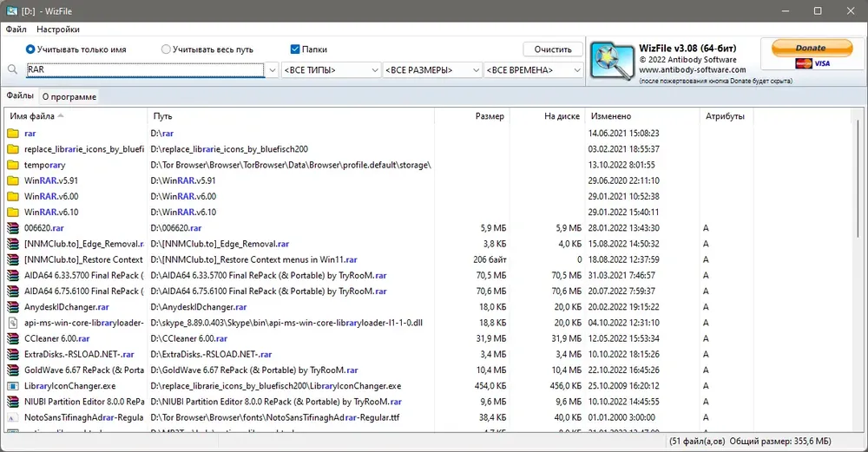This screenshot has width=868, height=452.
Task: Click path 'D:\AnydeskIDchanger.rar'
Action: pyautogui.click(x=198, y=307)
